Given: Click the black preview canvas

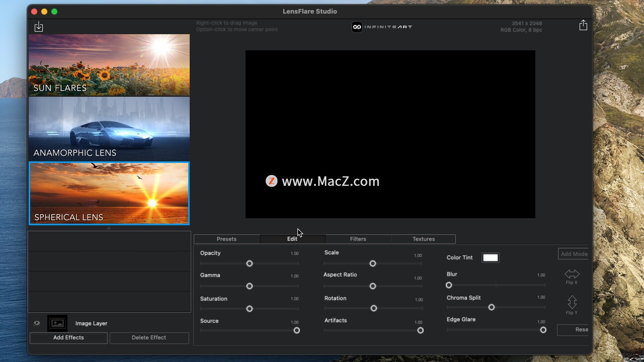Looking at the screenshot, I should click(x=390, y=134).
